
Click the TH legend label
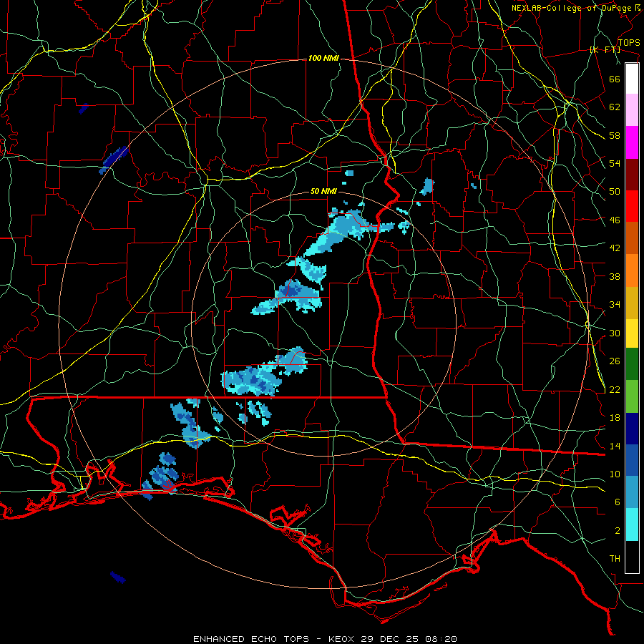[x=615, y=559]
